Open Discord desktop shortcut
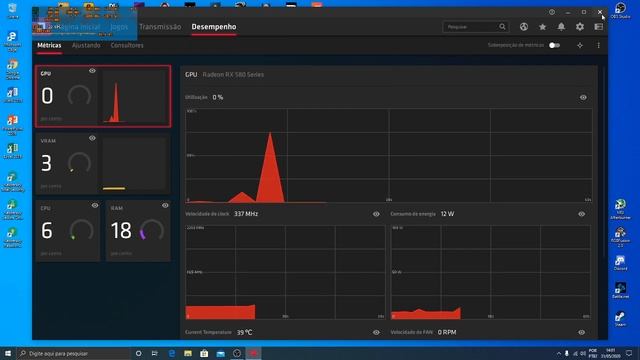The width and height of the screenshot is (640, 360). pos(620,263)
